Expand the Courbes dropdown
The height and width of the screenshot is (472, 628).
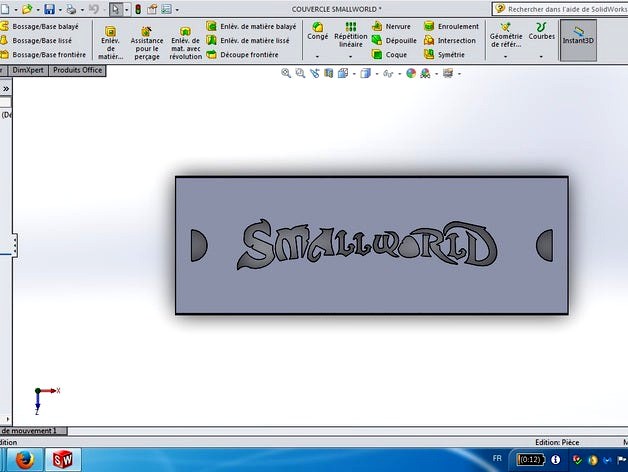click(x=541, y=57)
